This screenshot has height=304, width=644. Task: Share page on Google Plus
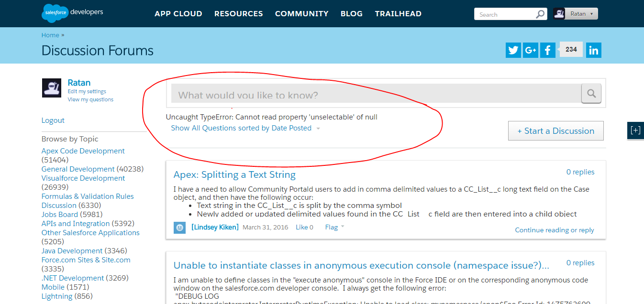[531, 50]
